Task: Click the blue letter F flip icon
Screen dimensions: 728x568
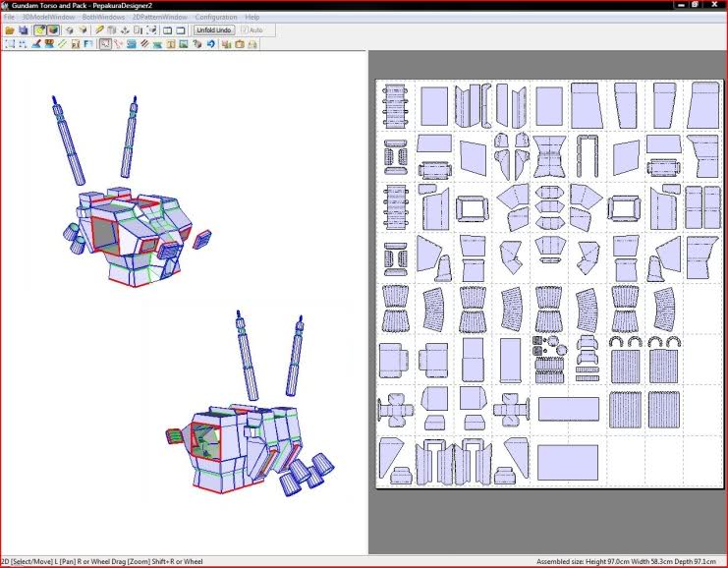Action: point(87,44)
